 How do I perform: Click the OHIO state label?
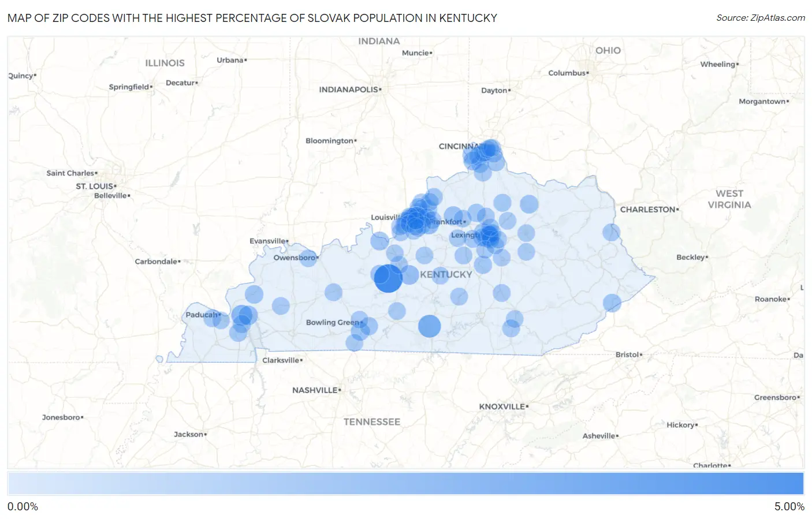[x=608, y=50]
